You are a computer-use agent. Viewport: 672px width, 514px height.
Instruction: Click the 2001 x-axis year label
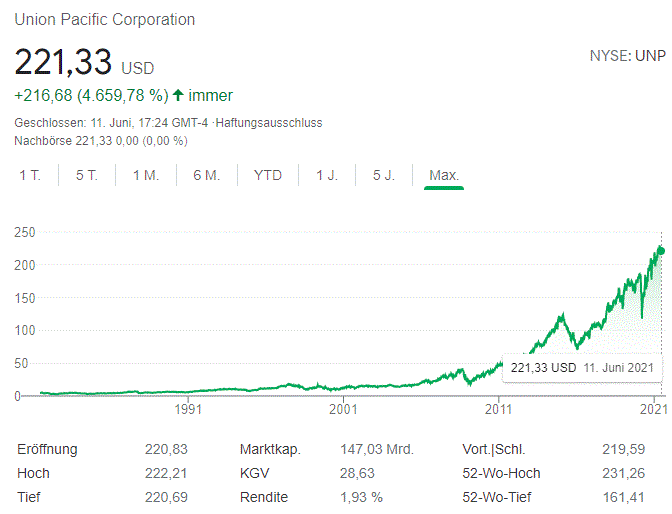click(344, 408)
